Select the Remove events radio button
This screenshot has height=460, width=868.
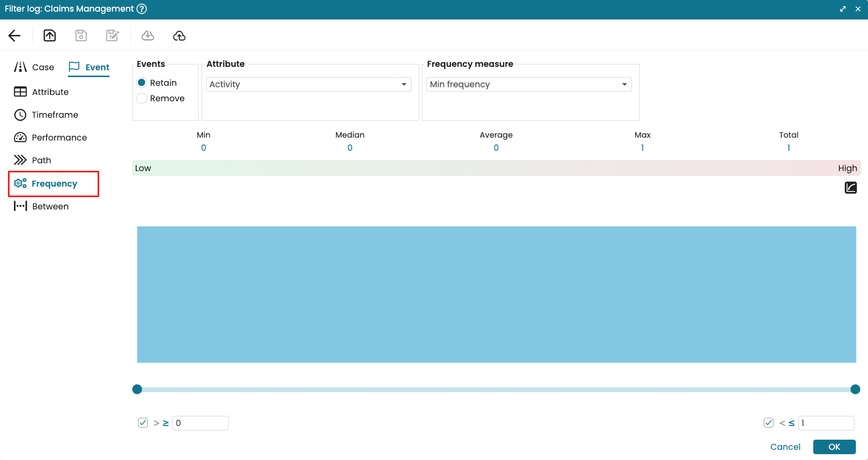coord(142,98)
